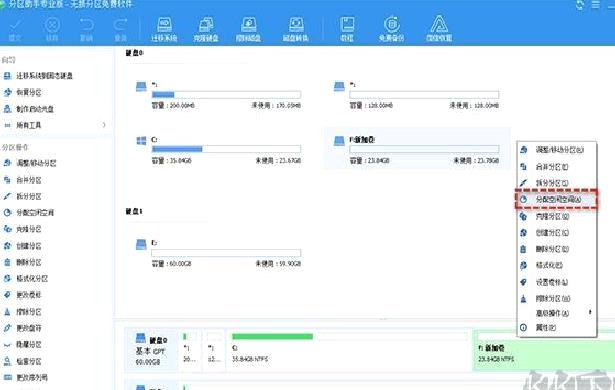This screenshot has height=390, width=615.
Task: Choose 合并分区 in the left sidebar
Action: [x=22, y=180]
